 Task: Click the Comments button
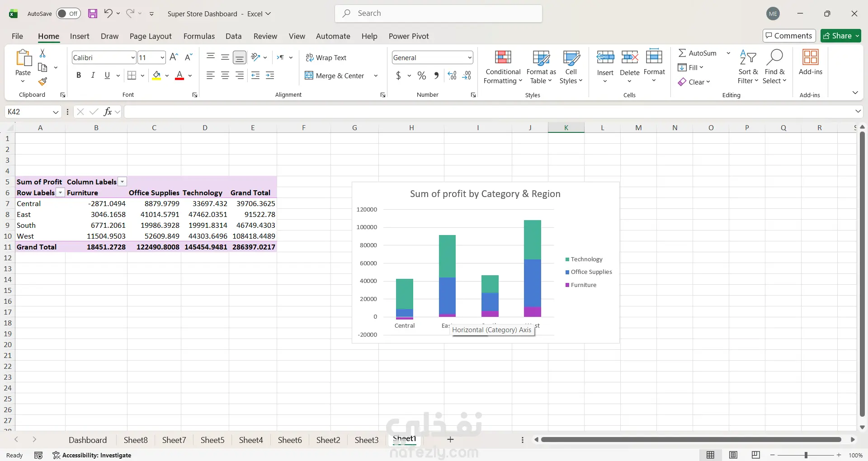[x=789, y=36]
